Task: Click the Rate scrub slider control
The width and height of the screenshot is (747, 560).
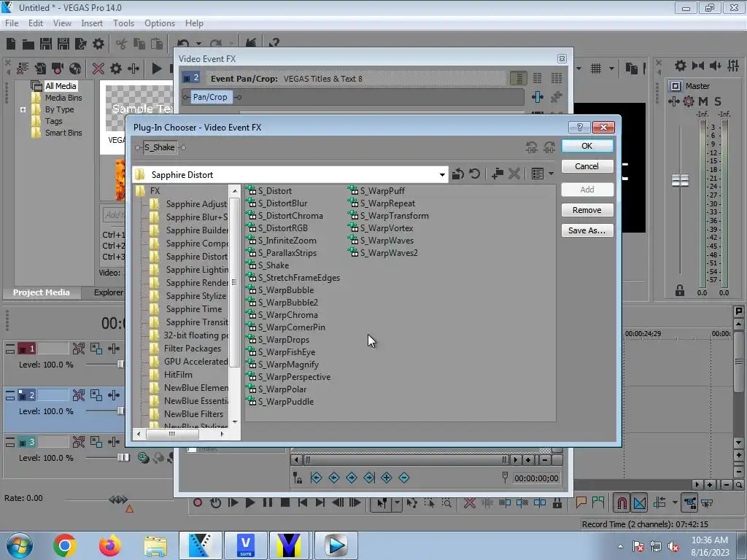Action: [118, 499]
